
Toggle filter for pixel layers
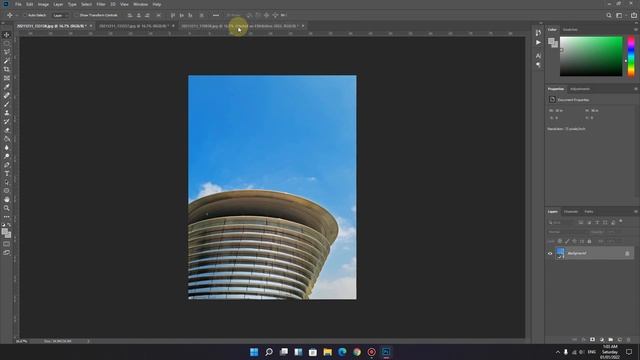click(581, 222)
